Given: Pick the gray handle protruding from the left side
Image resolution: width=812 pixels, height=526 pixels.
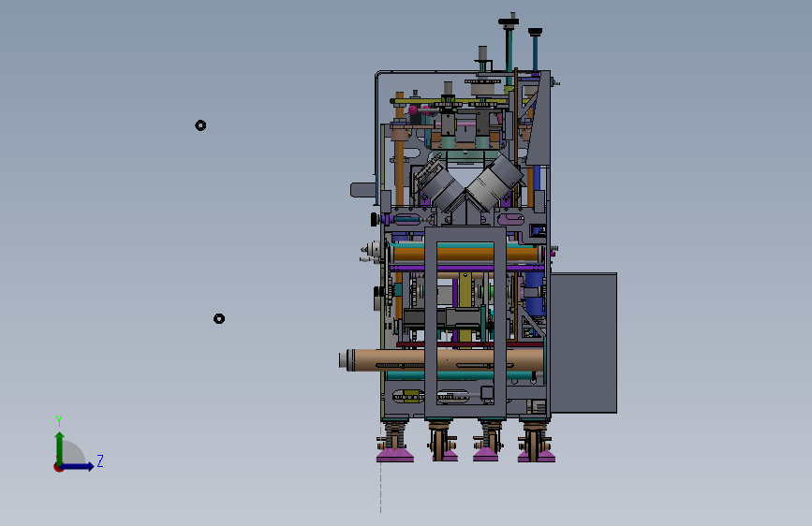Looking at the screenshot, I should 363,189.
